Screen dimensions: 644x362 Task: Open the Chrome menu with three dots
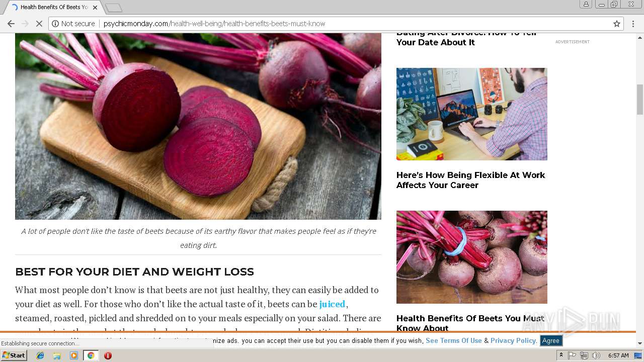pos(633,24)
